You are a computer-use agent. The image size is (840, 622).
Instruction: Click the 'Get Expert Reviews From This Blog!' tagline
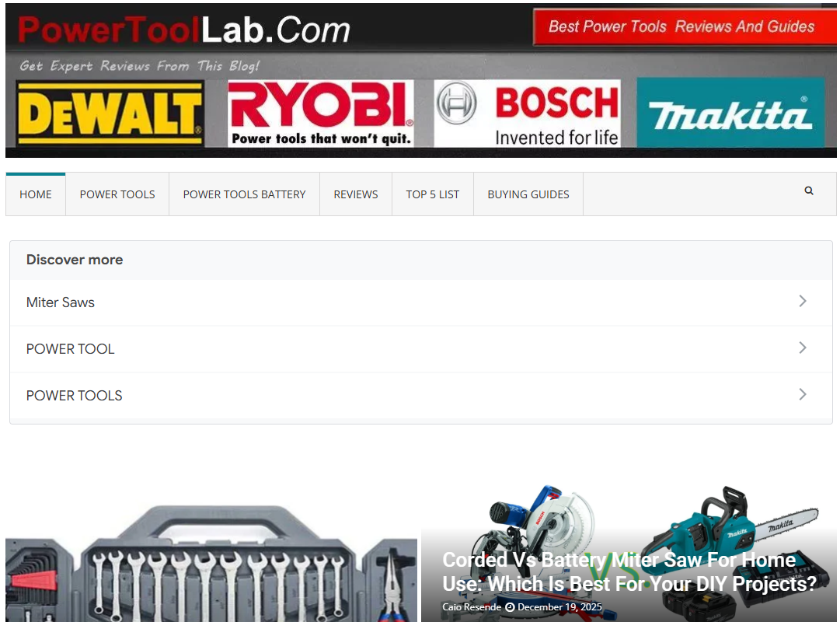click(139, 66)
